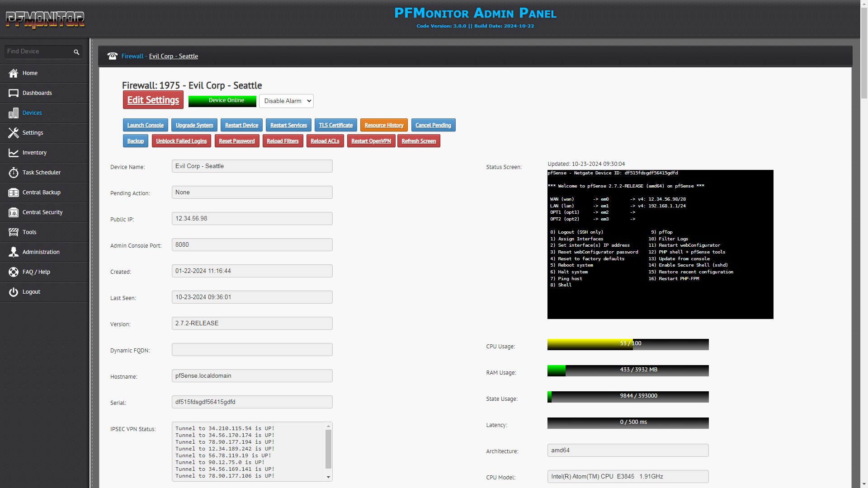Open Task Scheduler from the sidebar
Image resolution: width=868 pixels, height=488 pixels.
(45, 173)
